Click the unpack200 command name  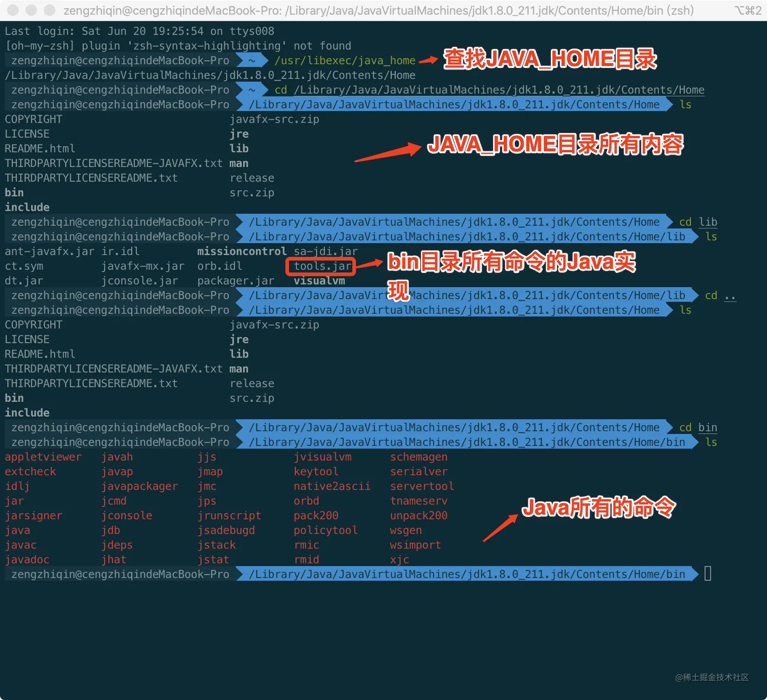(419, 516)
